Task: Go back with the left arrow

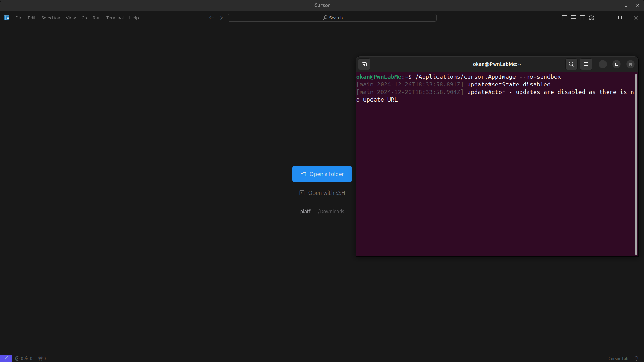Action: pos(211,18)
